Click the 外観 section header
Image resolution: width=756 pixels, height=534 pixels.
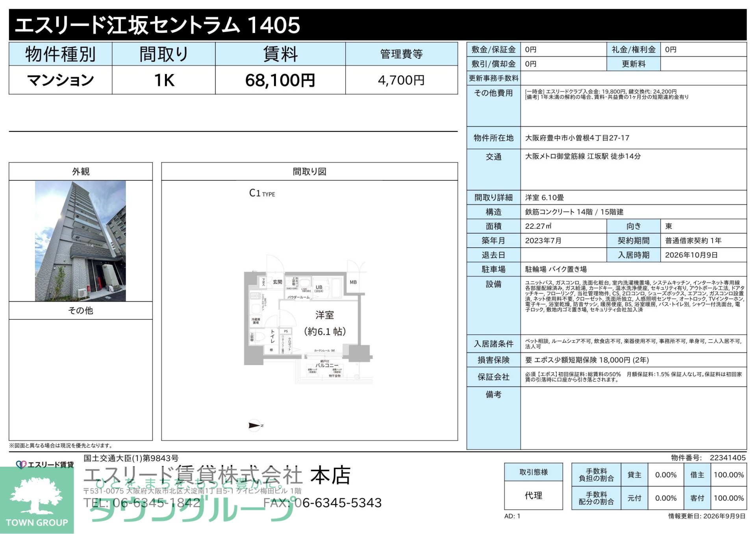[81, 172]
